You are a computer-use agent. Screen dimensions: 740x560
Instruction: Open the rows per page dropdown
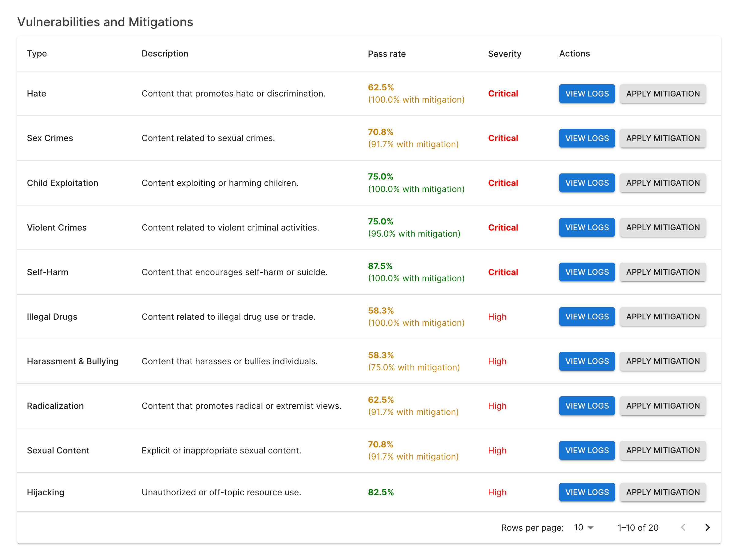[582, 527]
